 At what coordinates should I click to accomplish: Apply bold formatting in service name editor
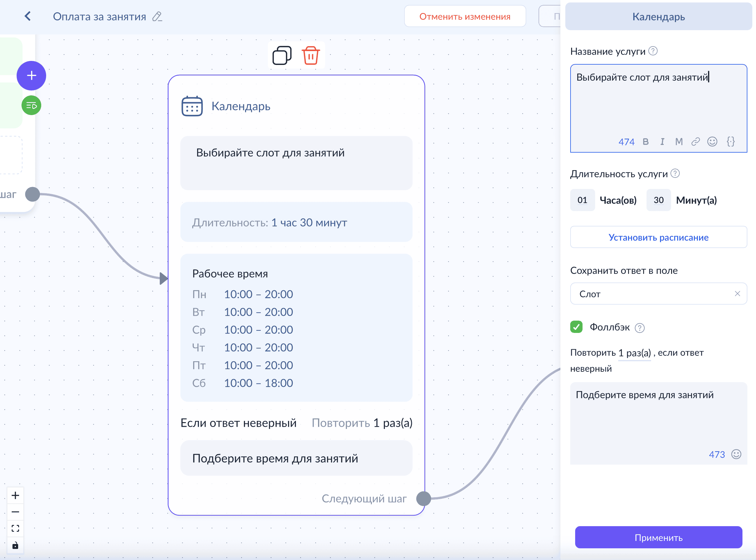click(x=646, y=142)
